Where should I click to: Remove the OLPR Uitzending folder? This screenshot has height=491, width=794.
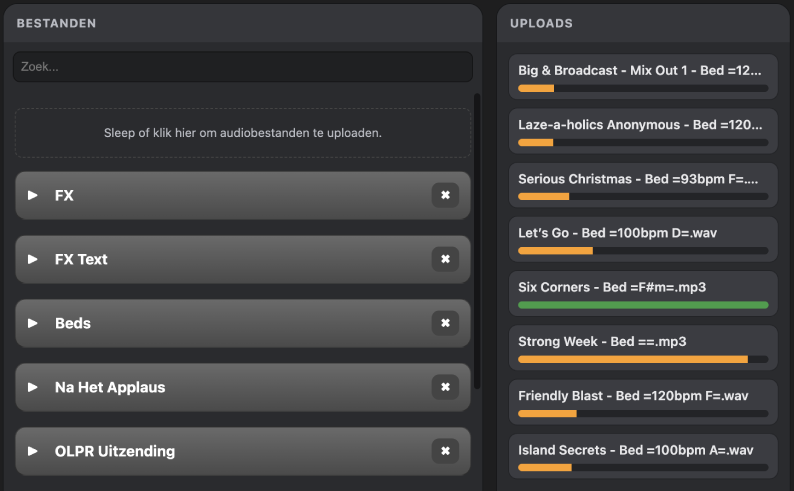(x=445, y=451)
